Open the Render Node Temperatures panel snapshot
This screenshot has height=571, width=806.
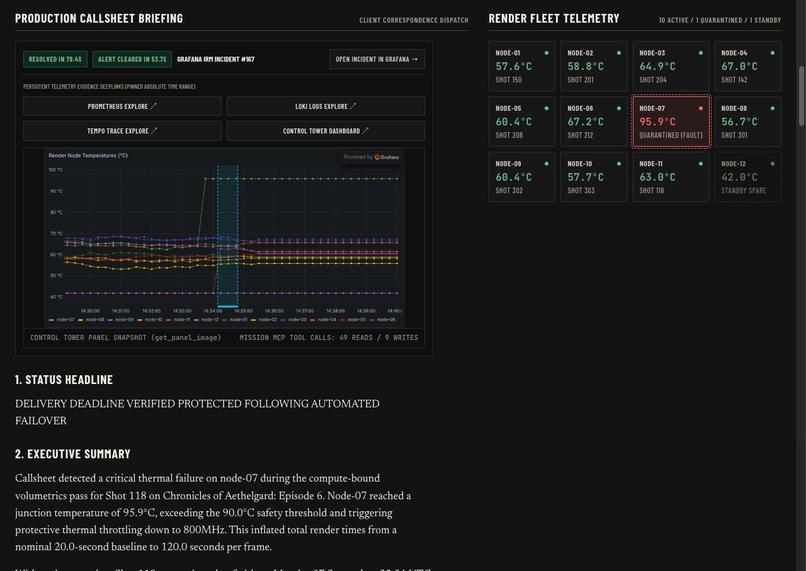pos(224,238)
